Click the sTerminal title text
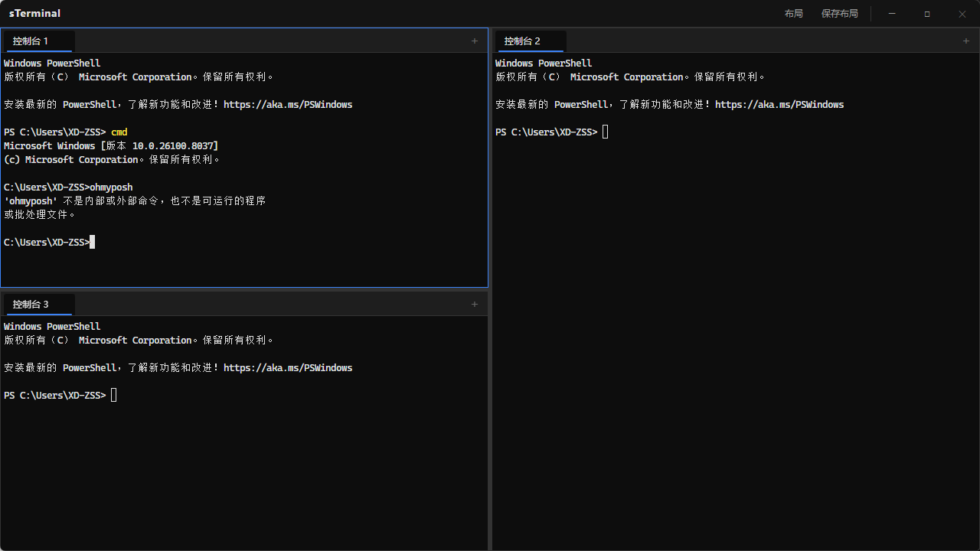 point(35,14)
